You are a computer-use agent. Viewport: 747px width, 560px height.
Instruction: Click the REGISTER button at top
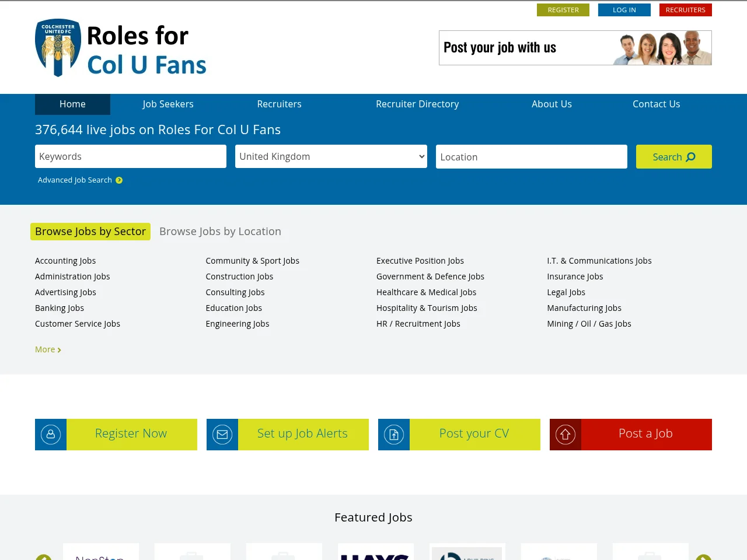click(563, 10)
